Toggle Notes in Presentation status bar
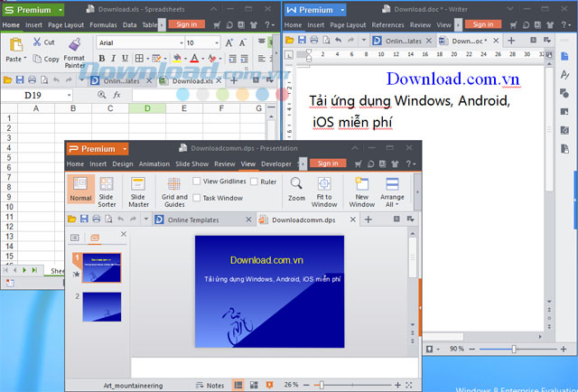Viewport: 578px width, 392px height. point(210,386)
